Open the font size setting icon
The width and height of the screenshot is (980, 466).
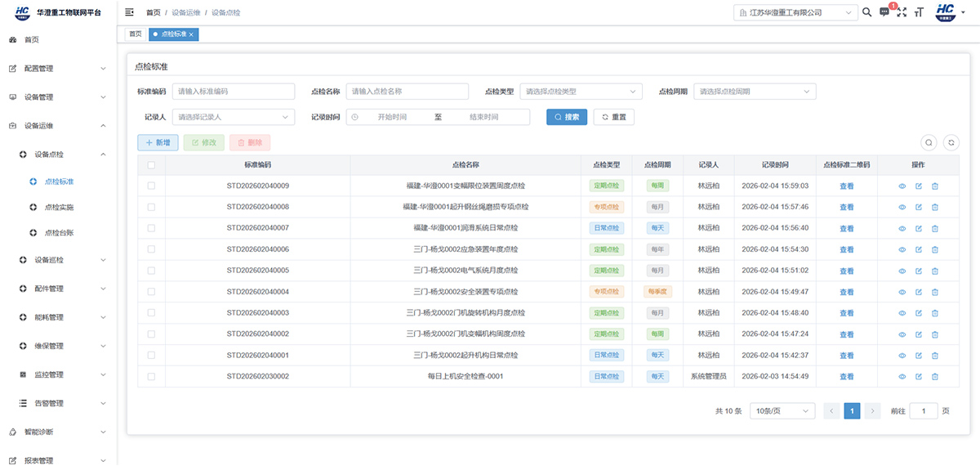[x=920, y=12]
